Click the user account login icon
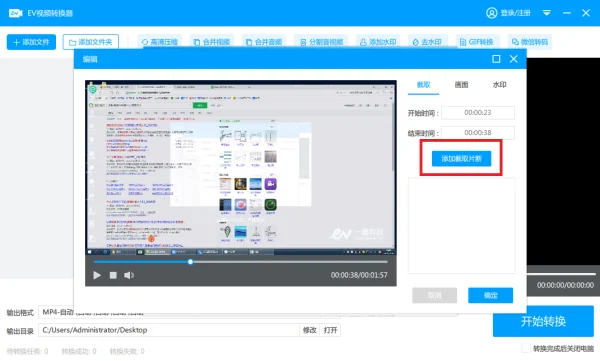The height and width of the screenshot is (361, 600). (491, 13)
